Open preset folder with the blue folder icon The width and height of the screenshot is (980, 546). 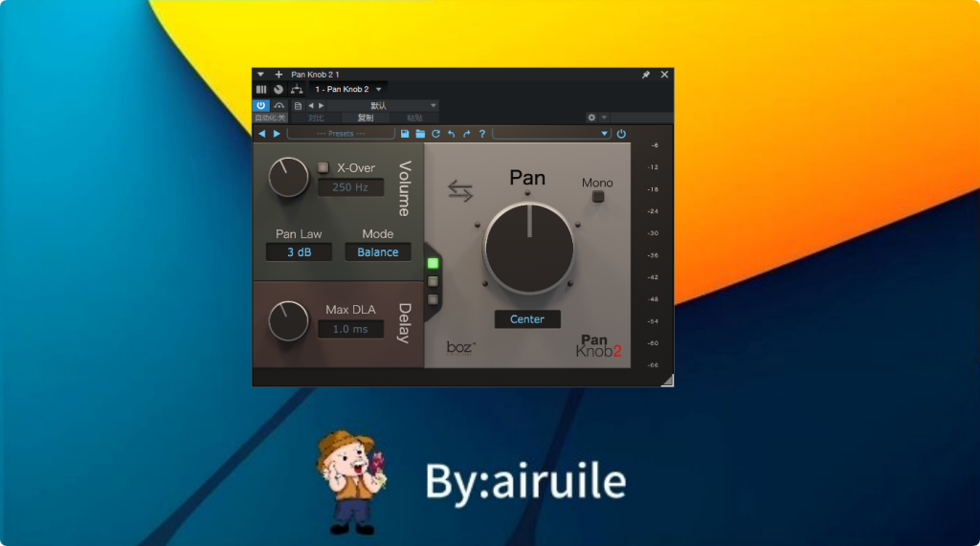(x=420, y=134)
